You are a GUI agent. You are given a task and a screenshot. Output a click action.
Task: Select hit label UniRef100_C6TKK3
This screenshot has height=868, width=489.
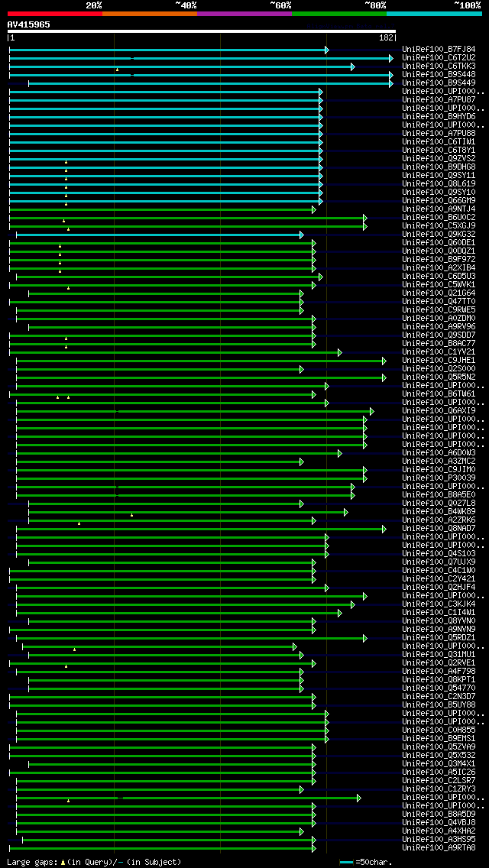(439, 66)
